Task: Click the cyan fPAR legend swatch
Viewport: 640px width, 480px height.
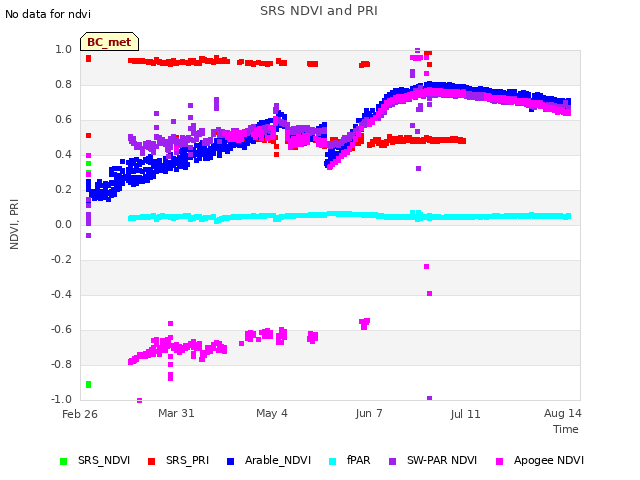Action: click(x=333, y=462)
